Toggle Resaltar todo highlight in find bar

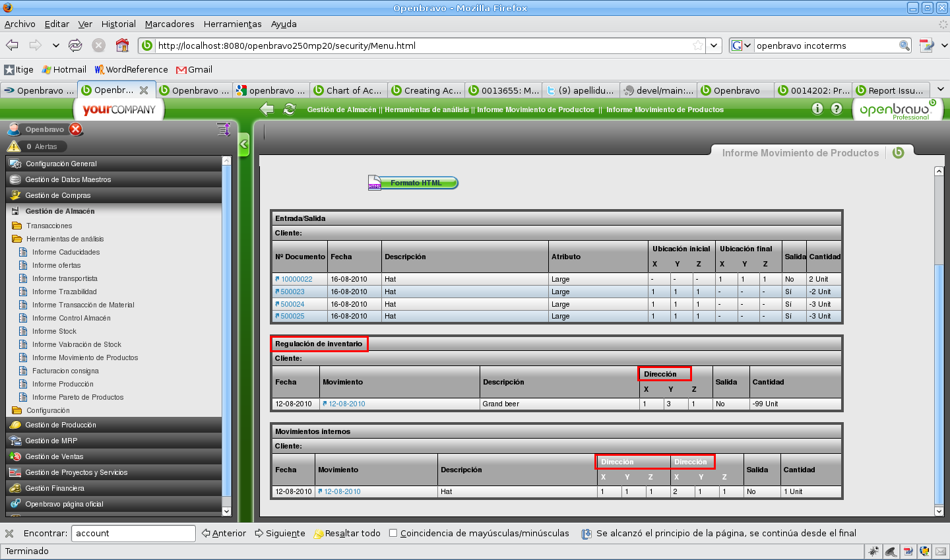pyautogui.click(x=347, y=533)
